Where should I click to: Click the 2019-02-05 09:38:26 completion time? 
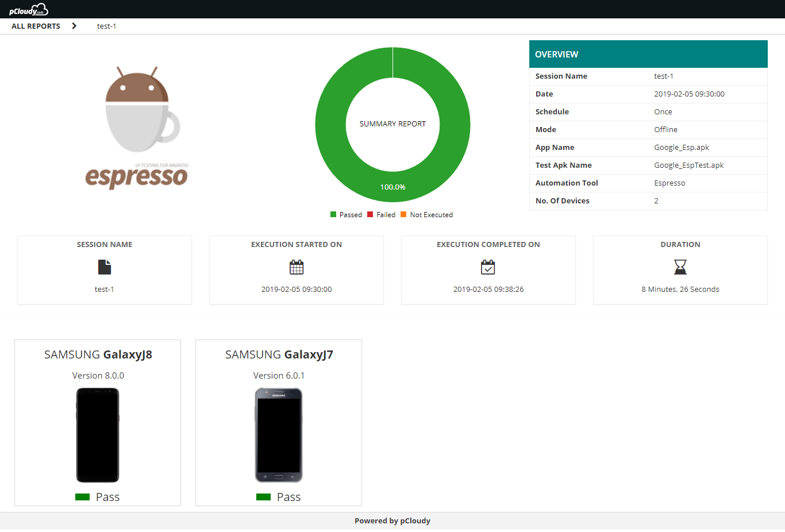click(488, 290)
